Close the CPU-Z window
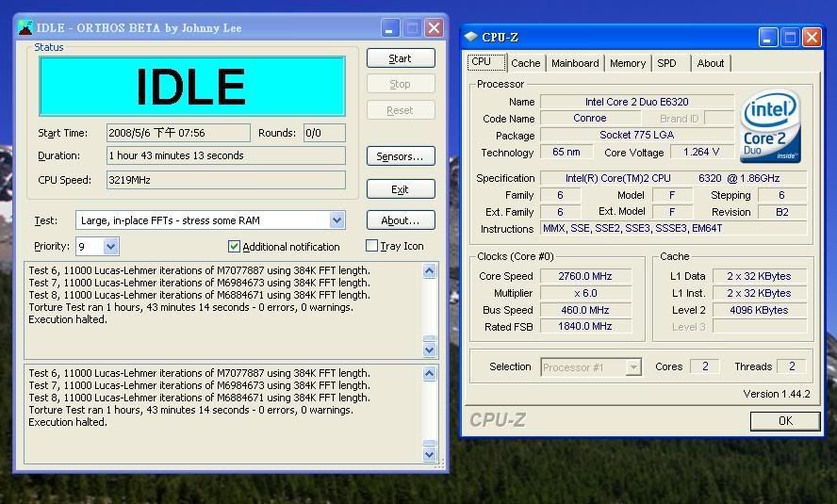Screen dimensions: 837x504 coord(812,38)
